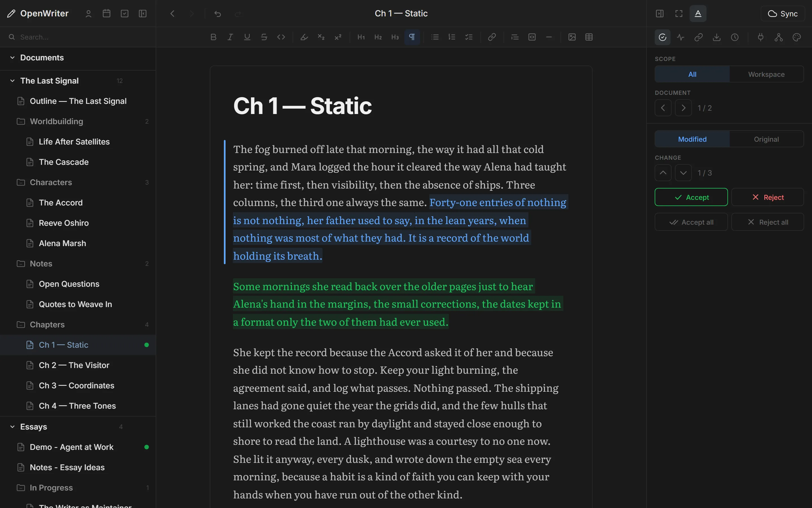Click Reject all changes
The height and width of the screenshot is (508, 812).
pos(768,222)
